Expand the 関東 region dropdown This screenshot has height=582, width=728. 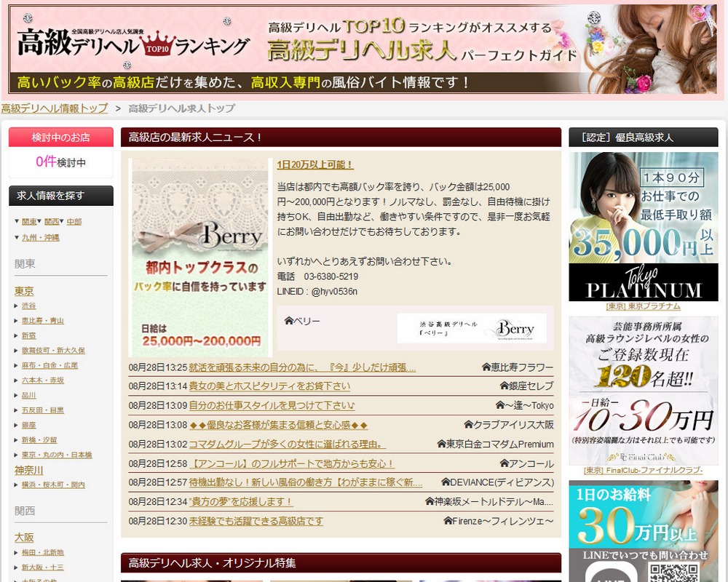29,221
